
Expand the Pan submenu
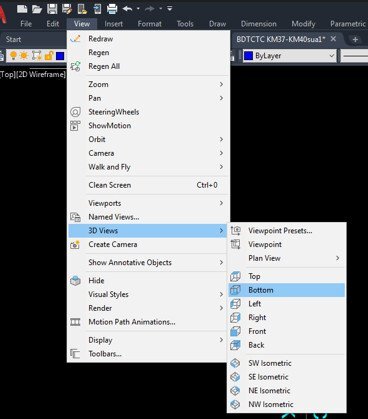click(x=148, y=98)
